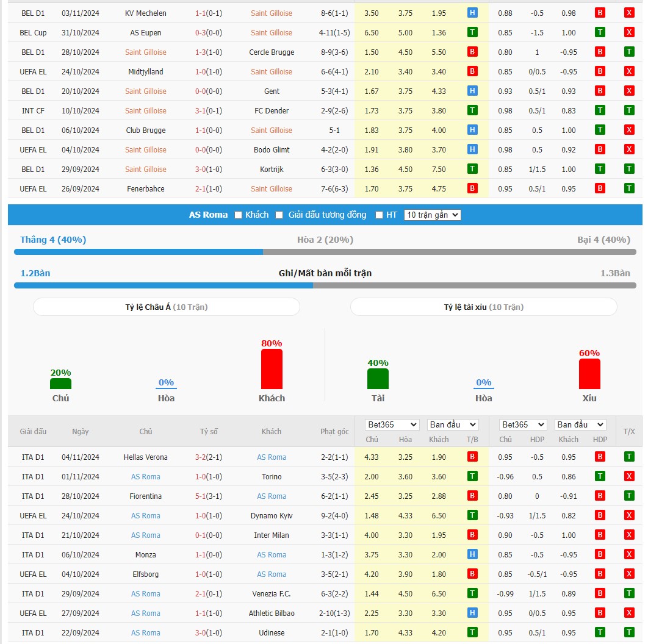The image size is (648, 644).
Task: Click the green T badge in Fiorentina row
Action: (x=629, y=496)
